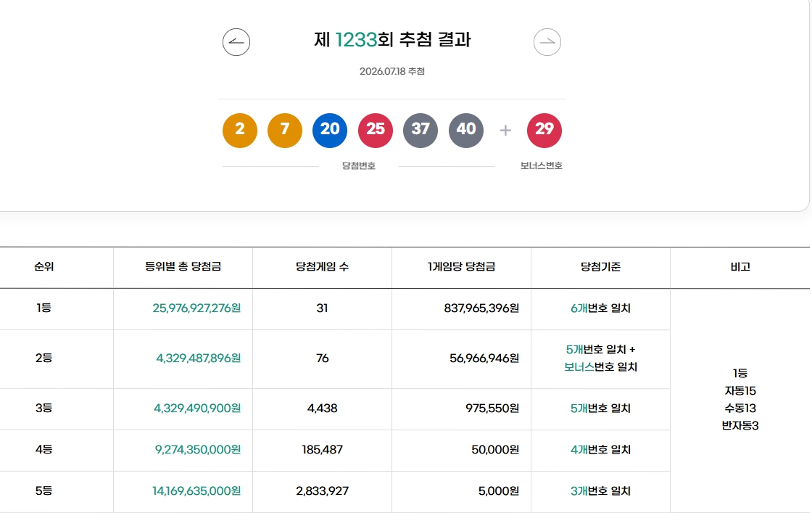The image size is (812, 513).
Task: Click per-game prize '837,965,396원'
Action: point(481,308)
